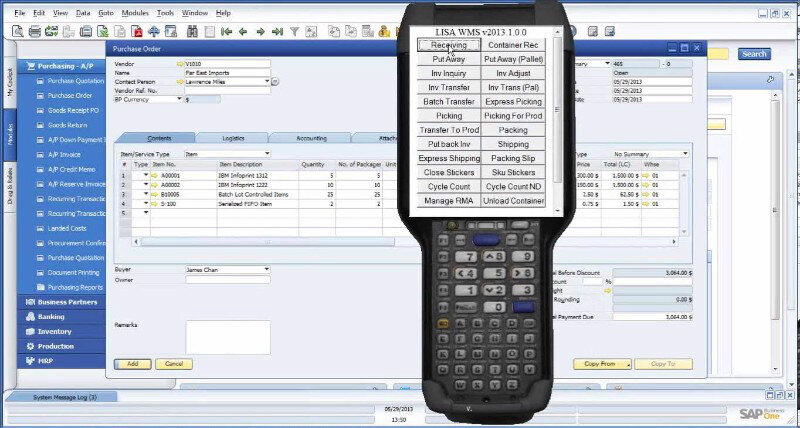Click the Print toolbar icon
800x428 pixels.
click(35, 31)
